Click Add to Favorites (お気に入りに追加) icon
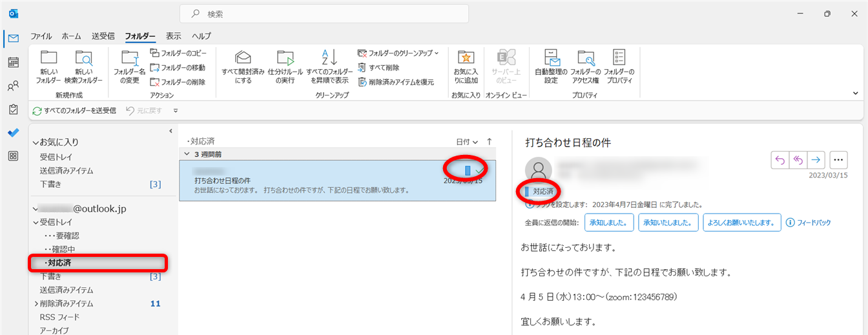 click(466, 59)
